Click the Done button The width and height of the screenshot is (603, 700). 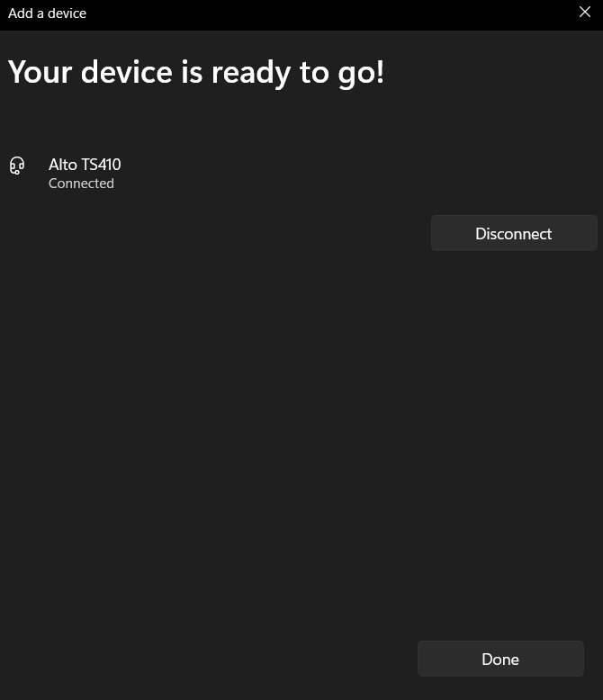tap(500, 659)
